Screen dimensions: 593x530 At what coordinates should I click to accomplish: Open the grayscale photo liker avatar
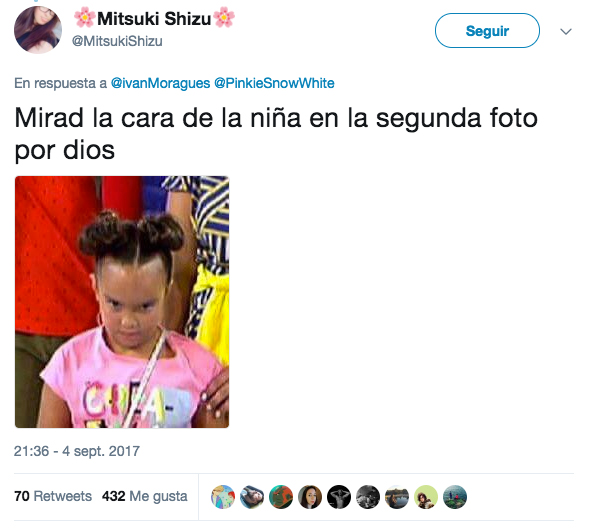coord(368,497)
